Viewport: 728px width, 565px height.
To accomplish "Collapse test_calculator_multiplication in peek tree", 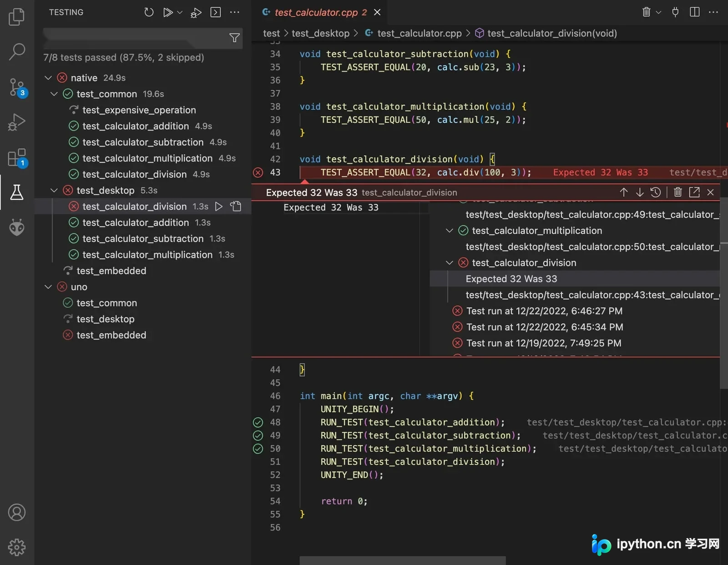I will 450,231.
